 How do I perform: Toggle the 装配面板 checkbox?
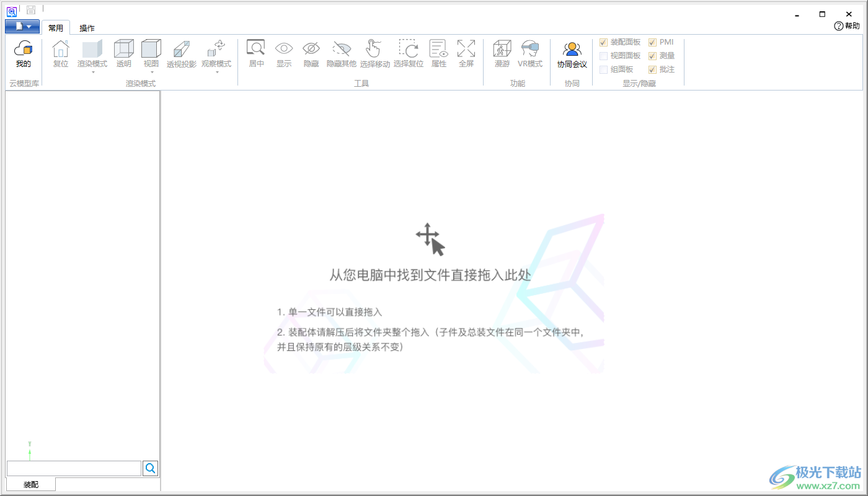coord(604,42)
